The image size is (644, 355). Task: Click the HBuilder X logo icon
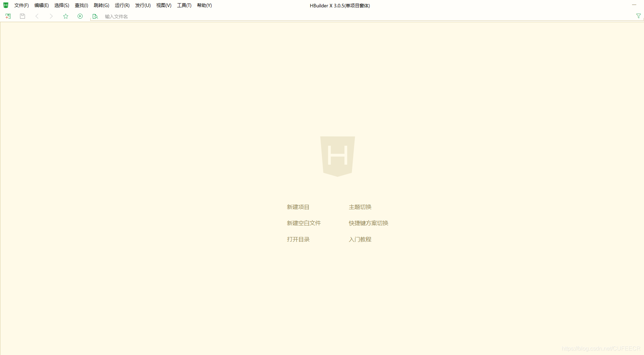pyautogui.click(x=6, y=5)
